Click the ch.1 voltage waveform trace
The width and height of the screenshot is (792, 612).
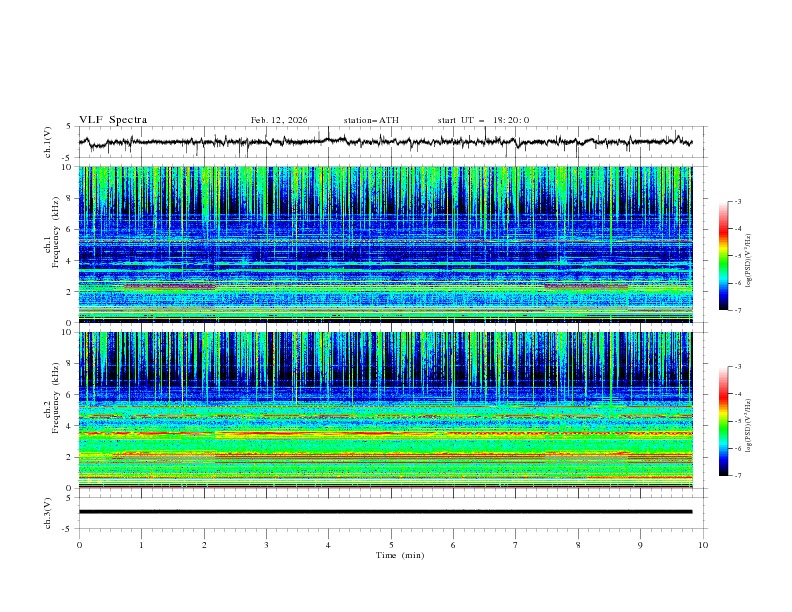point(385,142)
